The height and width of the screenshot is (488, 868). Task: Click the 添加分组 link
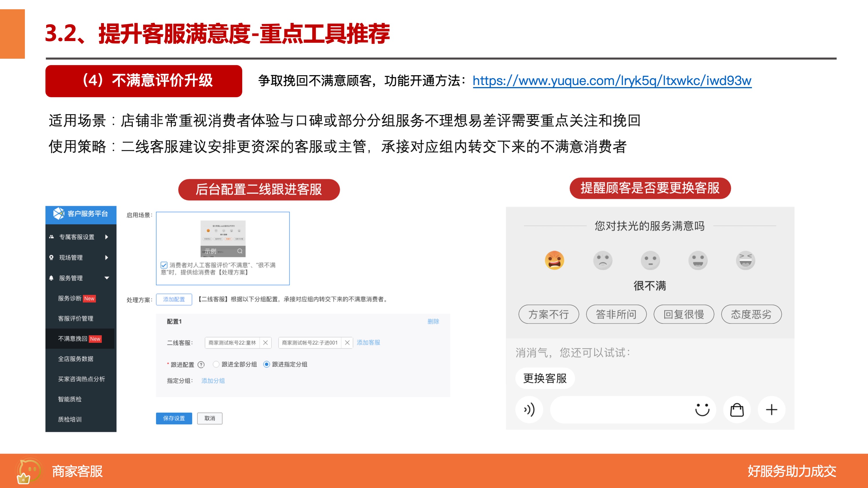click(213, 381)
